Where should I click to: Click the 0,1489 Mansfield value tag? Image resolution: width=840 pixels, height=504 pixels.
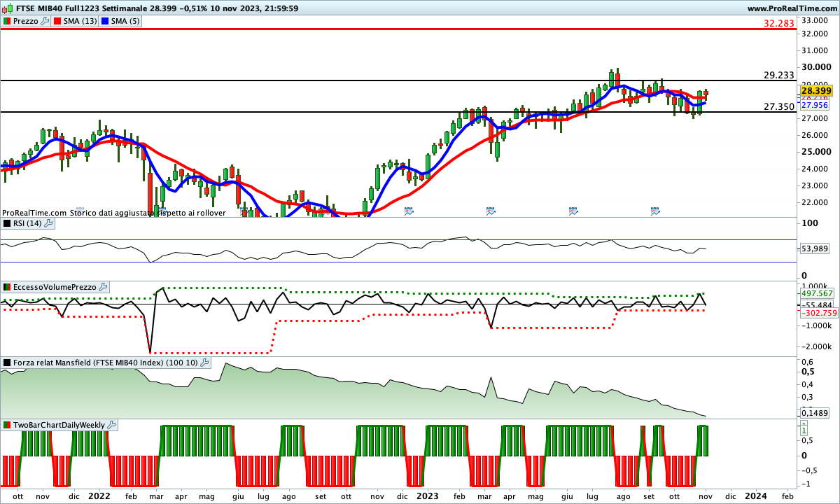click(x=815, y=413)
